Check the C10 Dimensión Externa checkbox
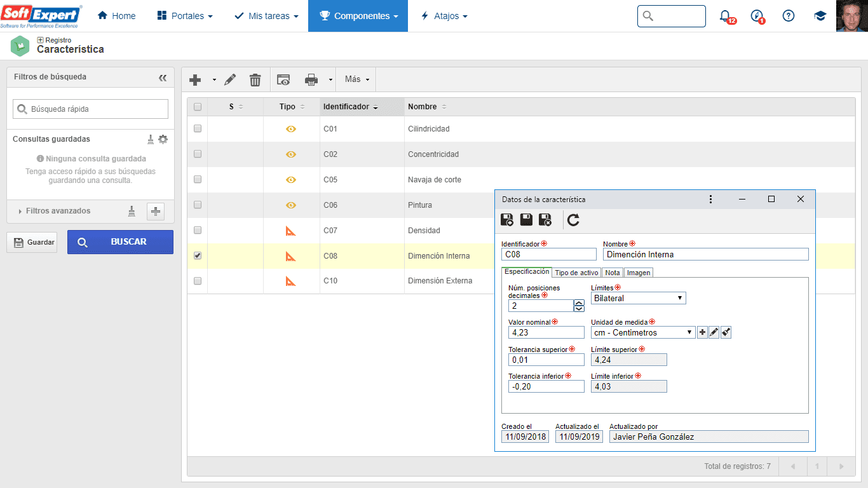The height and width of the screenshot is (488, 868). 198,280
